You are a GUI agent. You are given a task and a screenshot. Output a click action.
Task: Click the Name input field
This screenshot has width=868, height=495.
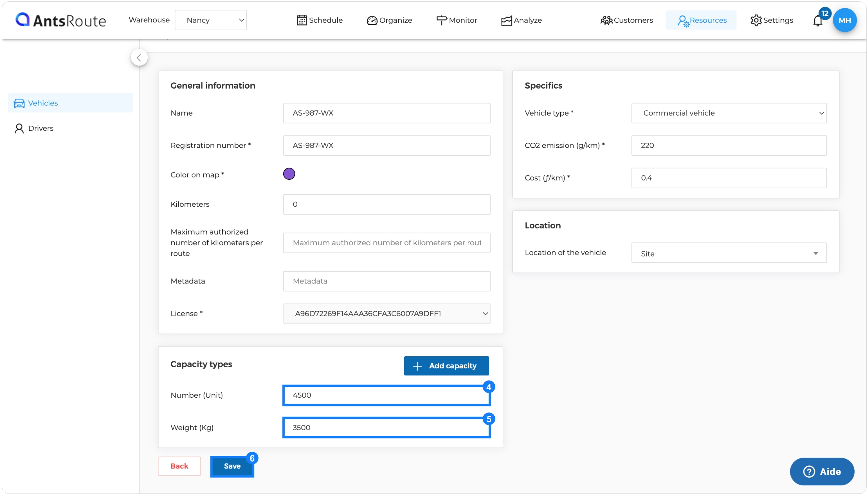tap(387, 113)
